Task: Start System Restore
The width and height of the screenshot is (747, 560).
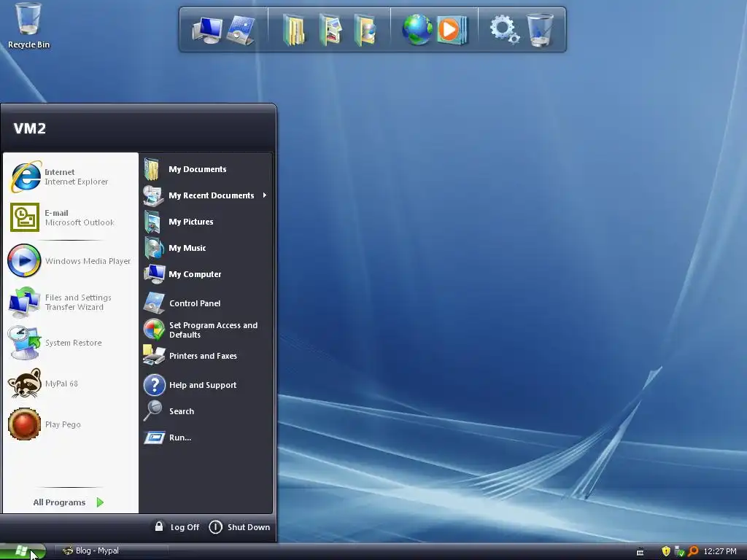Action: pyautogui.click(x=71, y=343)
